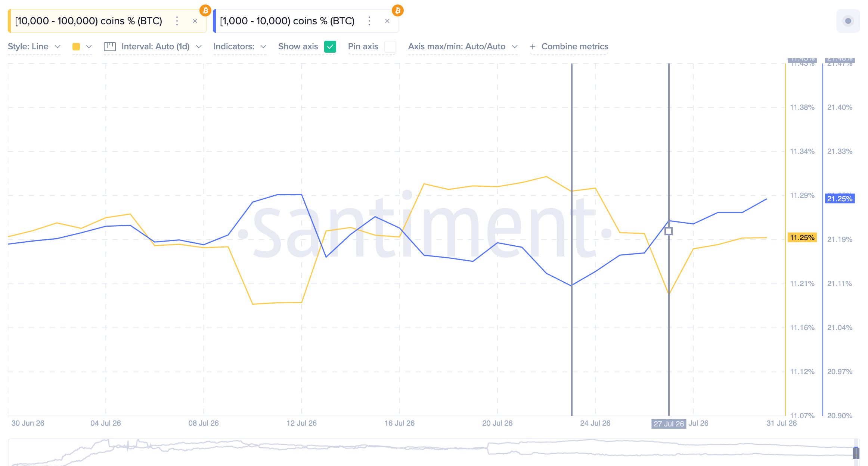This screenshot has height=466, width=868.
Task: Uncheck the Show axis checkbox
Action: coord(330,47)
